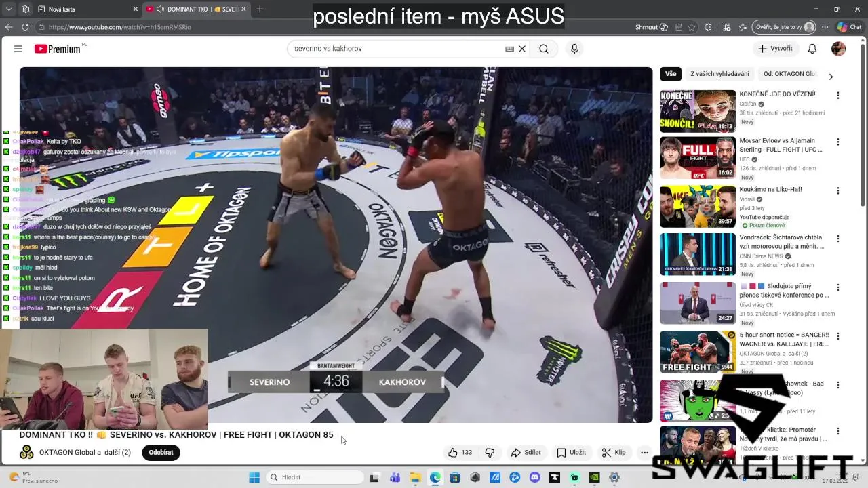Bookmark this page with star icon
868x488 pixels.
[x=692, y=27]
